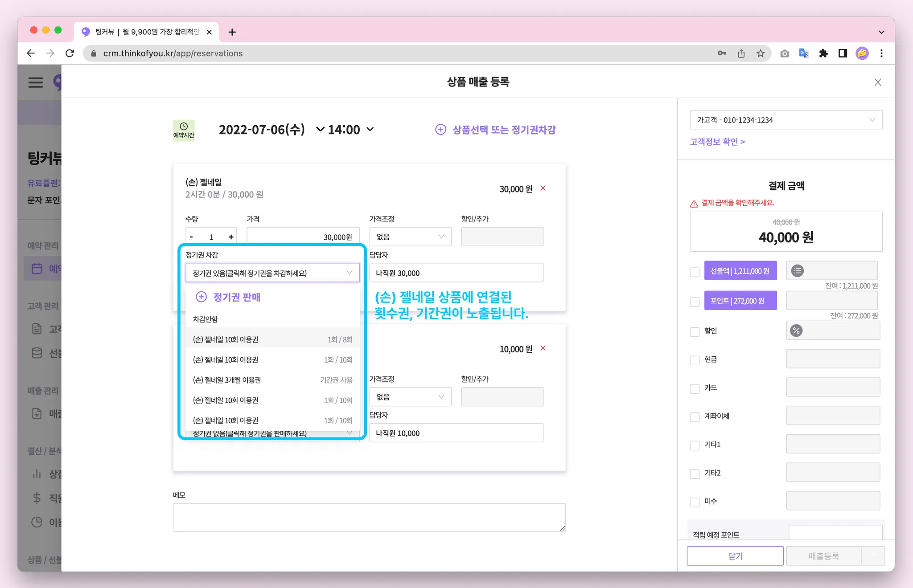
Task: Bookmark page with star icon
Action: [x=761, y=53]
